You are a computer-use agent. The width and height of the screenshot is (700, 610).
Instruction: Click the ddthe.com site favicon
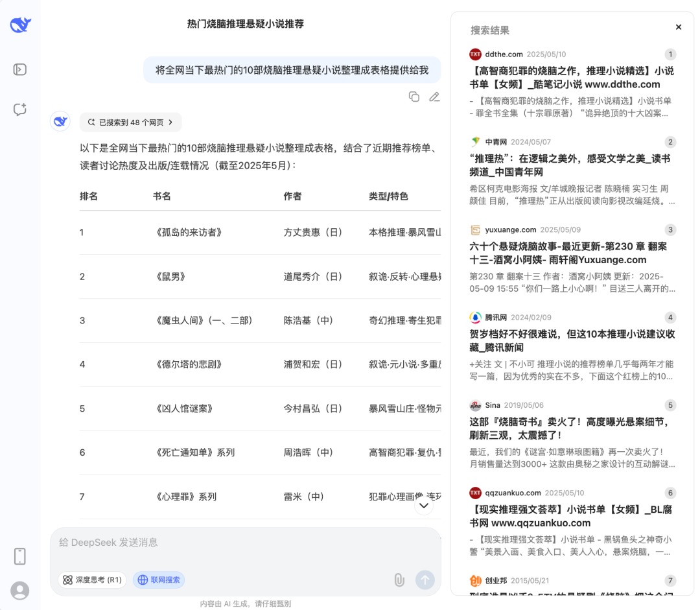tap(476, 54)
